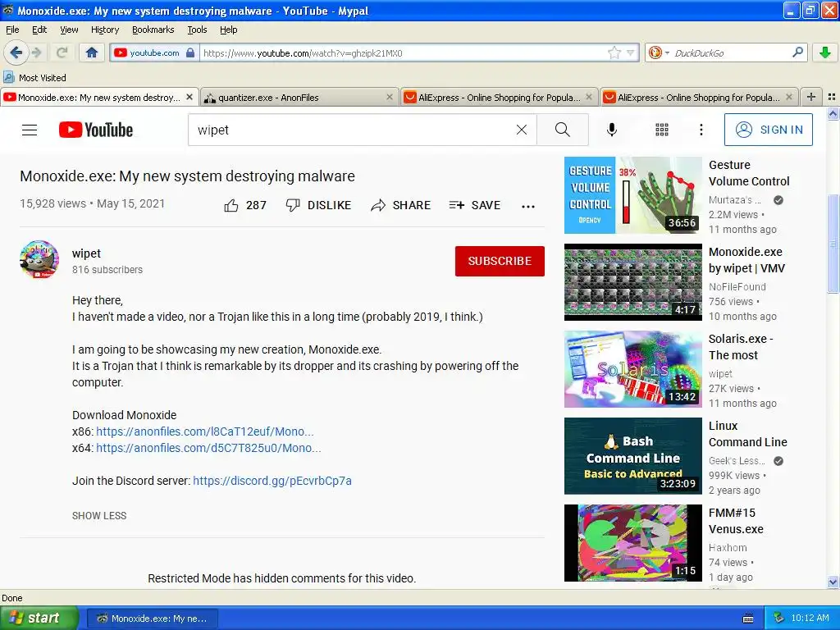Click the youtube.com site identity button
The image size is (840, 630).
coord(153,52)
